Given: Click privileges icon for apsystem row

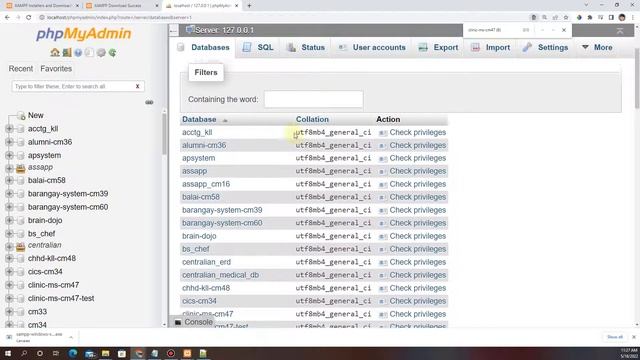Looking at the screenshot, I should [x=382, y=158].
